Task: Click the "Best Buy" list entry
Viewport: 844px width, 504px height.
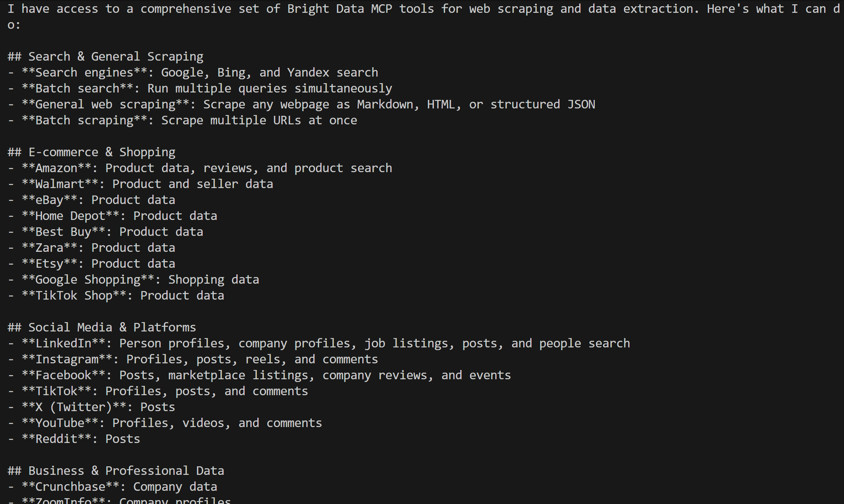Action: pyautogui.click(x=63, y=232)
